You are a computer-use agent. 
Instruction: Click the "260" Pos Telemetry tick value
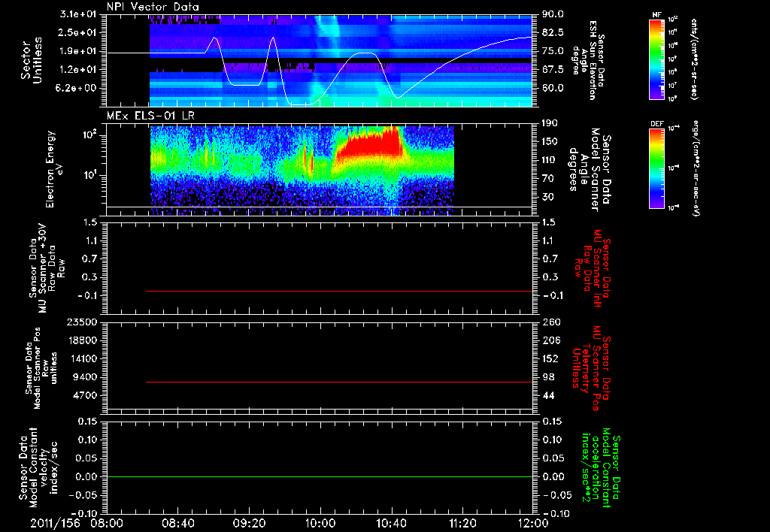point(550,322)
